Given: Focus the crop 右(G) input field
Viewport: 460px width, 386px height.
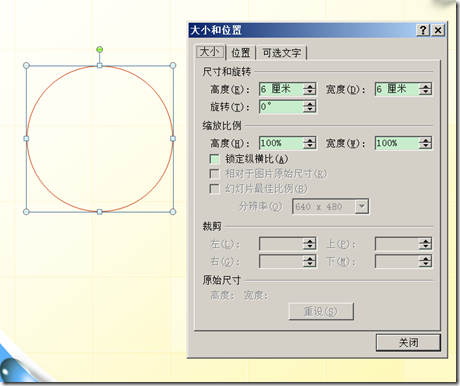Looking at the screenshot, I should (x=281, y=261).
